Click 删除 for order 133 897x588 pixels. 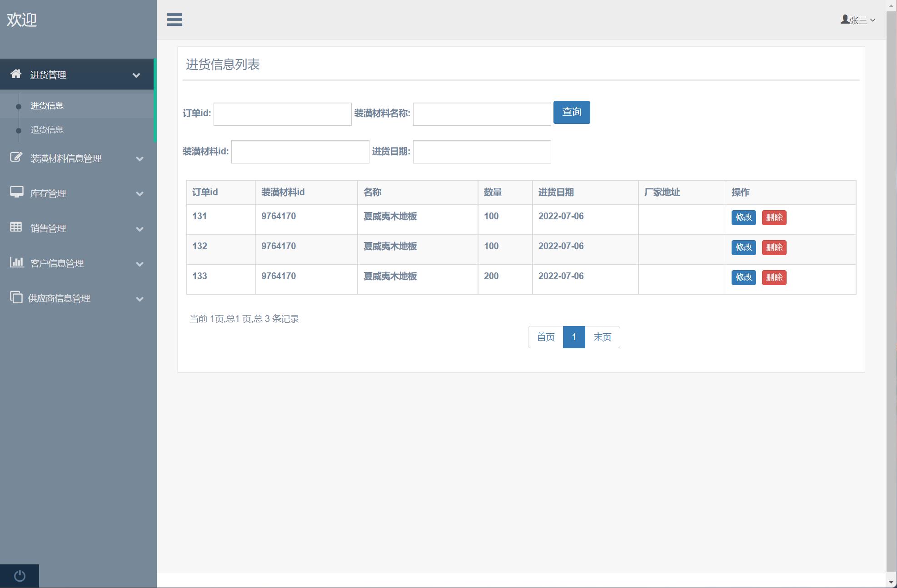[x=774, y=277]
